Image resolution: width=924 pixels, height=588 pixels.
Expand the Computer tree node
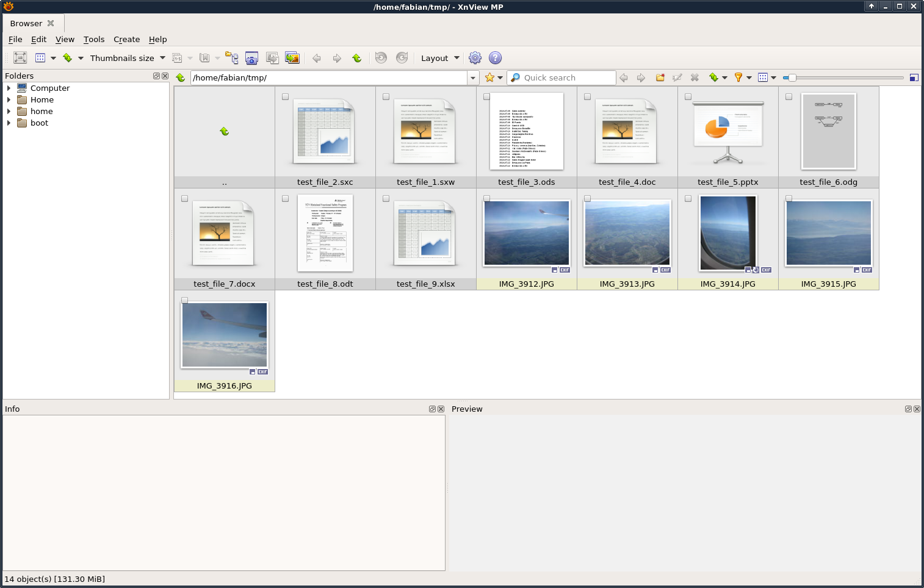pos(9,88)
